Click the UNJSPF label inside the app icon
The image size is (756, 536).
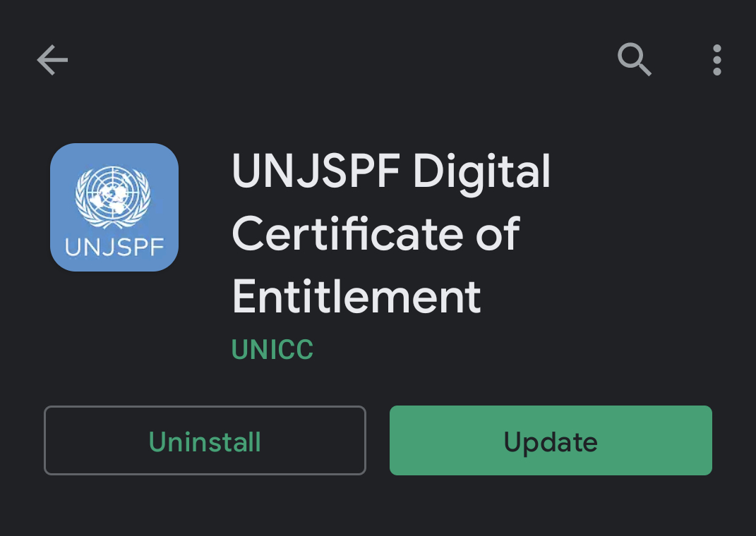[114, 248]
